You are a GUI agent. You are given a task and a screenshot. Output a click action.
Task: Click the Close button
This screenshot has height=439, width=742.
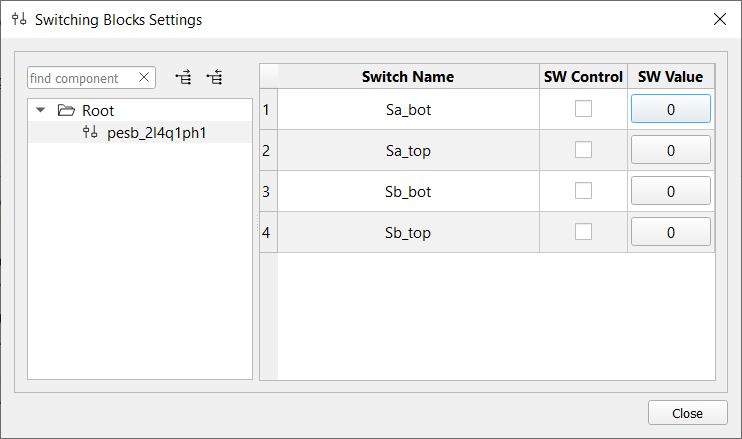pyautogui.click(x=687, y=413)
